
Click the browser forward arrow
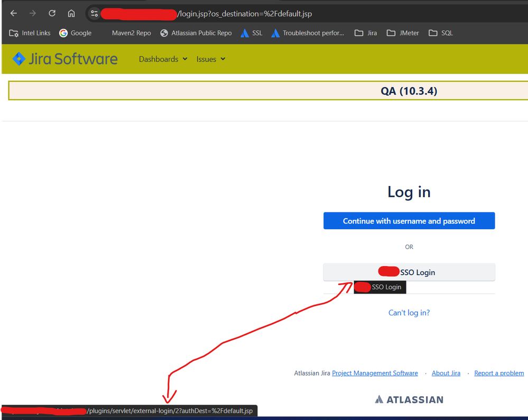(x=33, y=13)
